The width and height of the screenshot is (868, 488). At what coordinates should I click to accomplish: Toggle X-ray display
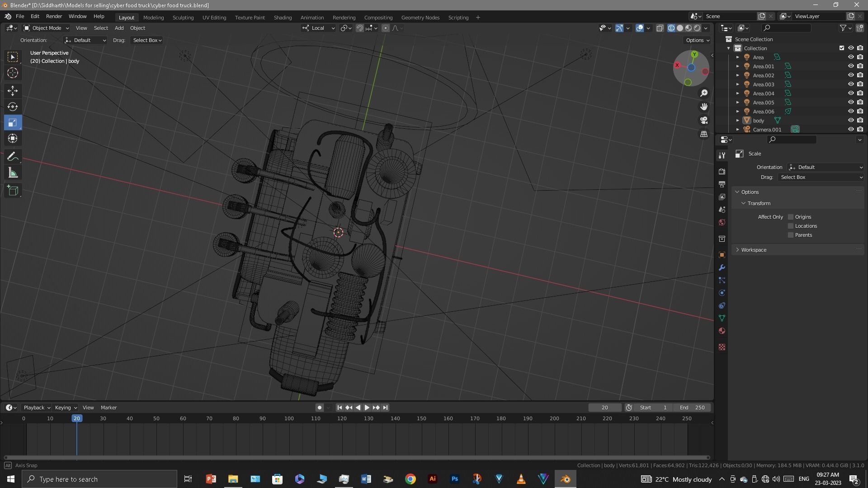click(x=660, y=28)
